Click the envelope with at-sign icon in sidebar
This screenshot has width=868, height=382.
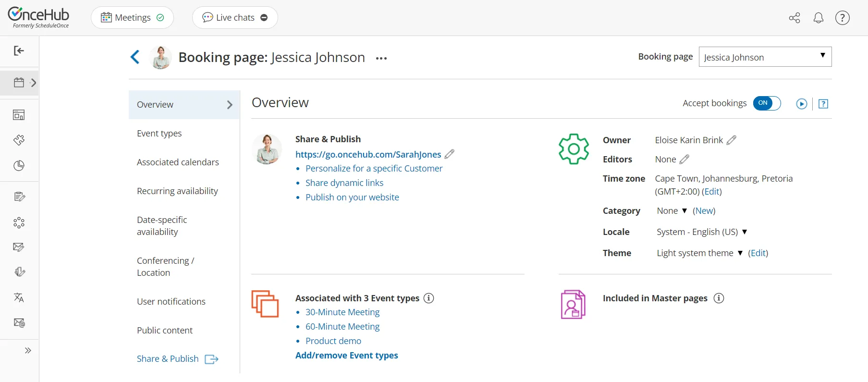(x=19, y=323)
